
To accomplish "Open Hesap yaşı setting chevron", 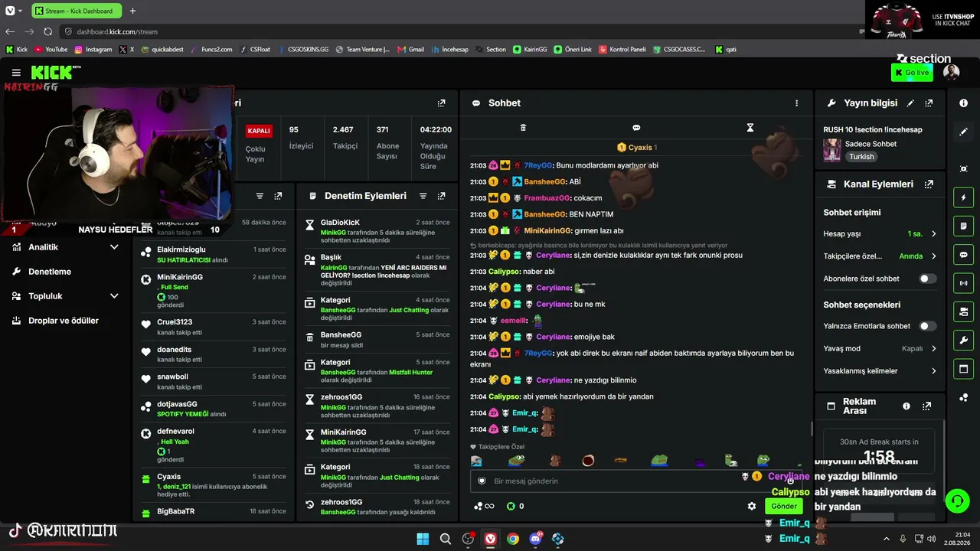I will (933, 234).
